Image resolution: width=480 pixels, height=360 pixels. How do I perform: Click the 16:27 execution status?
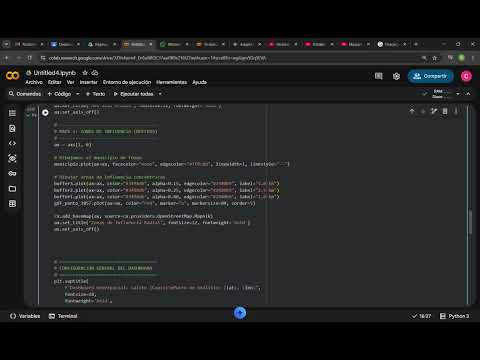tap(422, 316)
